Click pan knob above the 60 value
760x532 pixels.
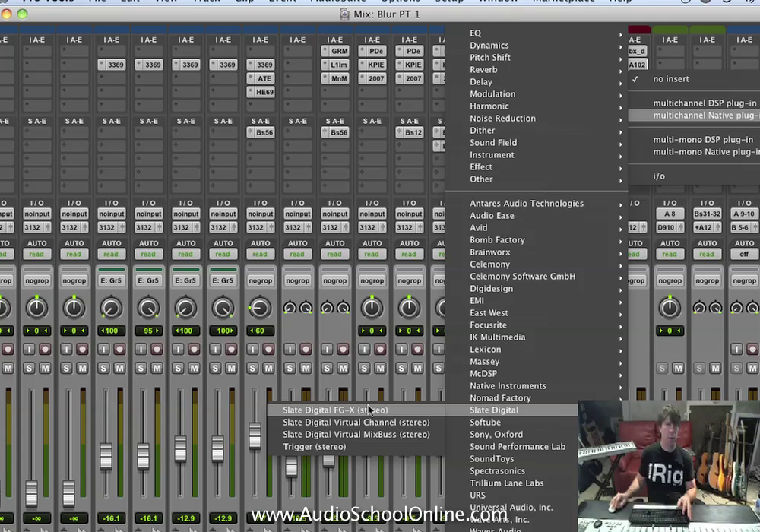pyautogui.click(x=260, y=308)
